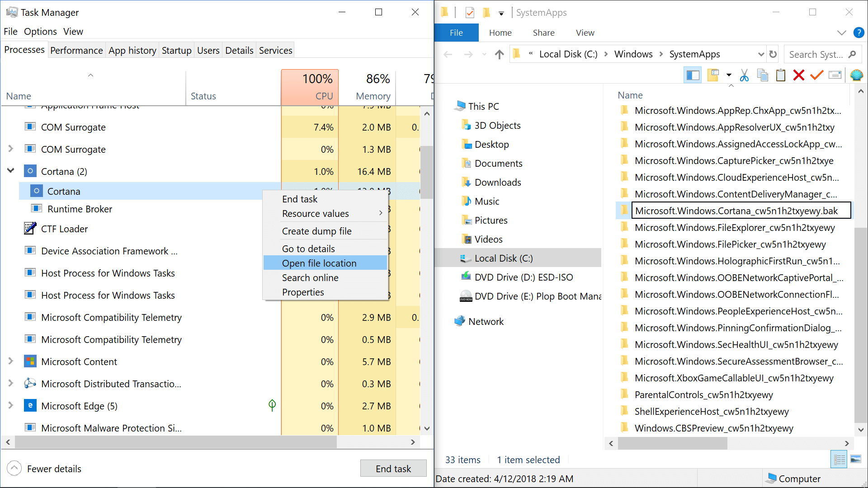Screen dimensions: 868x488
Task: Expand the Microsoft Edge (5) process group
Action: (11, 405)
